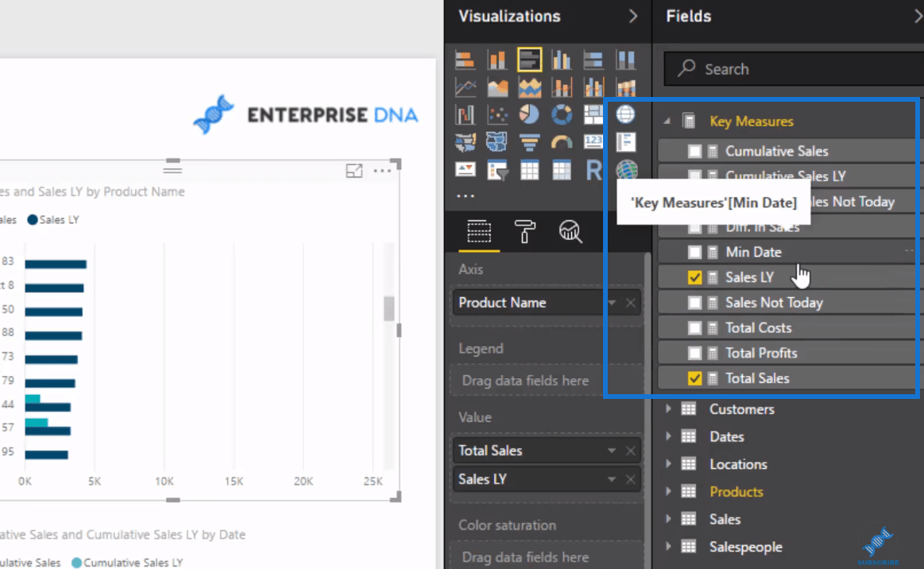Select the KPI visual
The width and height of the screenshot is (924, 569).
(x=465, y=170)
